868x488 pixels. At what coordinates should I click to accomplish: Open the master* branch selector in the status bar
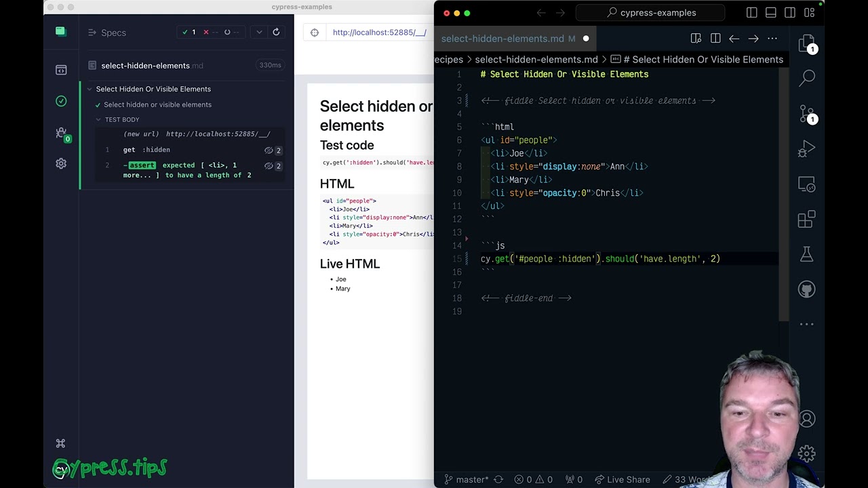(x=467, y=479)
